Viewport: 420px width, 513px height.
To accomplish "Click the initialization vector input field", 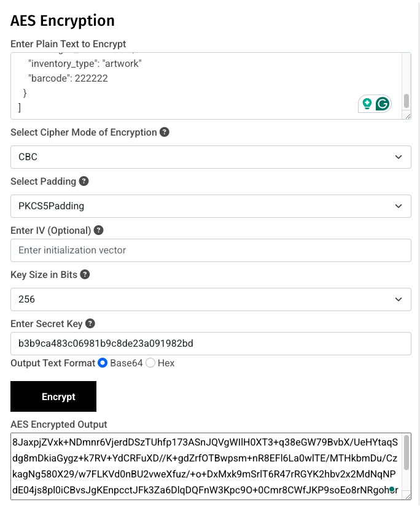I will pyautogui.click(x=210, y=250).
